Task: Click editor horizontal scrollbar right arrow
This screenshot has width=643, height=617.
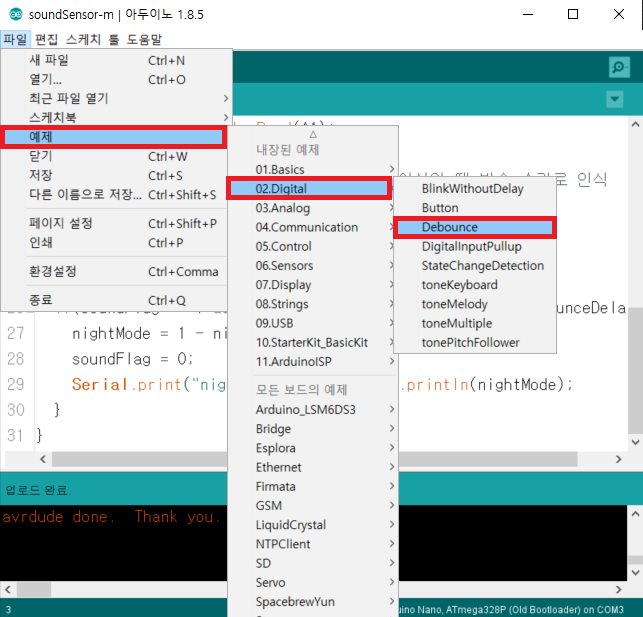Action: [x=618, y=459]
